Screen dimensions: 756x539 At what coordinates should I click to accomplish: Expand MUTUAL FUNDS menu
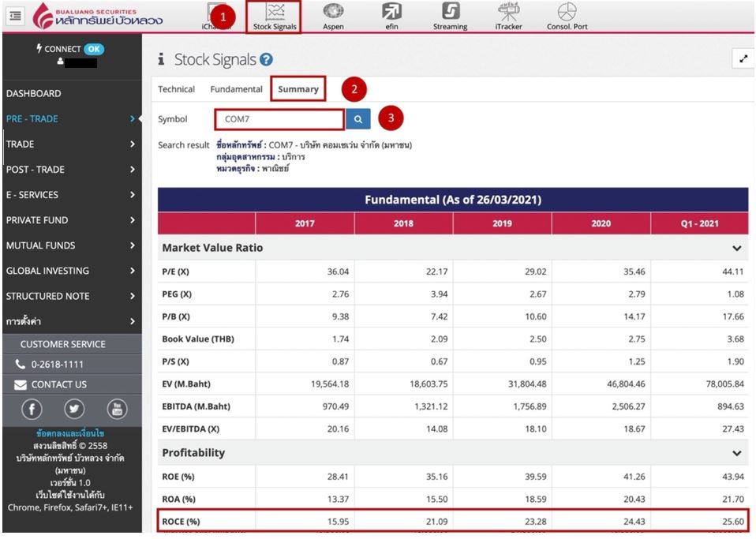73,245
